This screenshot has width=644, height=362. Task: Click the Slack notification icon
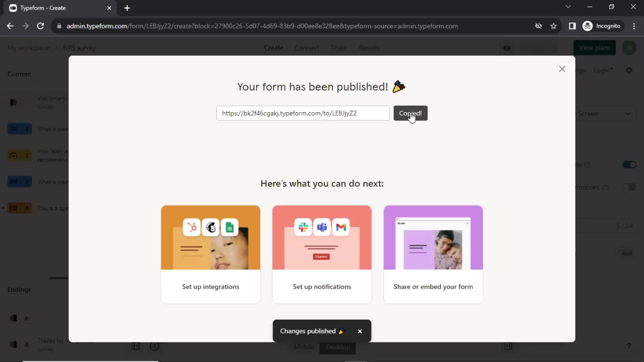click(303, 227)
